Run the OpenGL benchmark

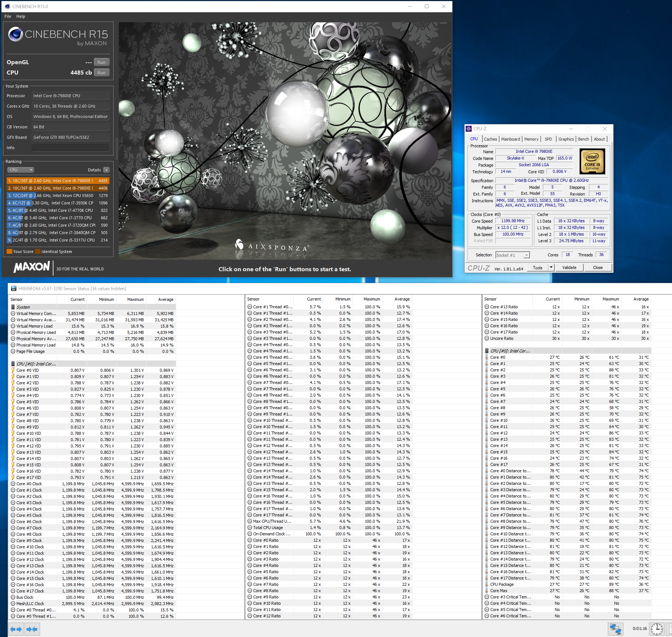point(102,62)
